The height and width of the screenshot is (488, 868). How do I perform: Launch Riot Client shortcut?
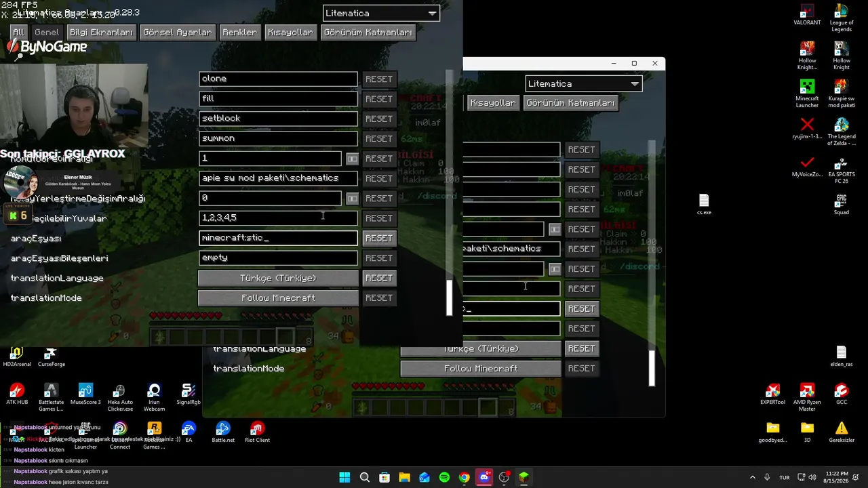point(257,432)
